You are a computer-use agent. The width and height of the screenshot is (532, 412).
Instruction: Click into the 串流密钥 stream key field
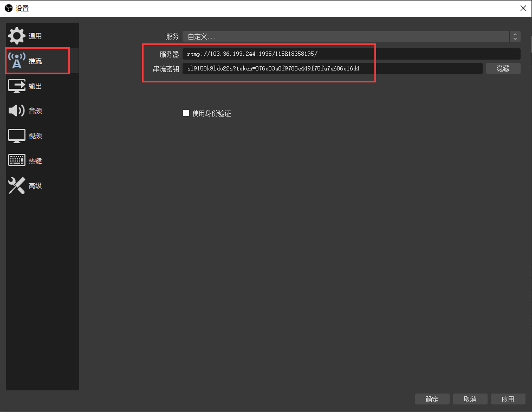[332, 68]
